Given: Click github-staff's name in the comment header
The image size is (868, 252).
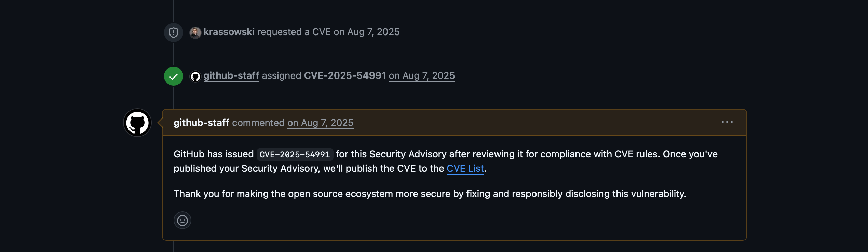Looking at the screenshot, I should [201, 123].
